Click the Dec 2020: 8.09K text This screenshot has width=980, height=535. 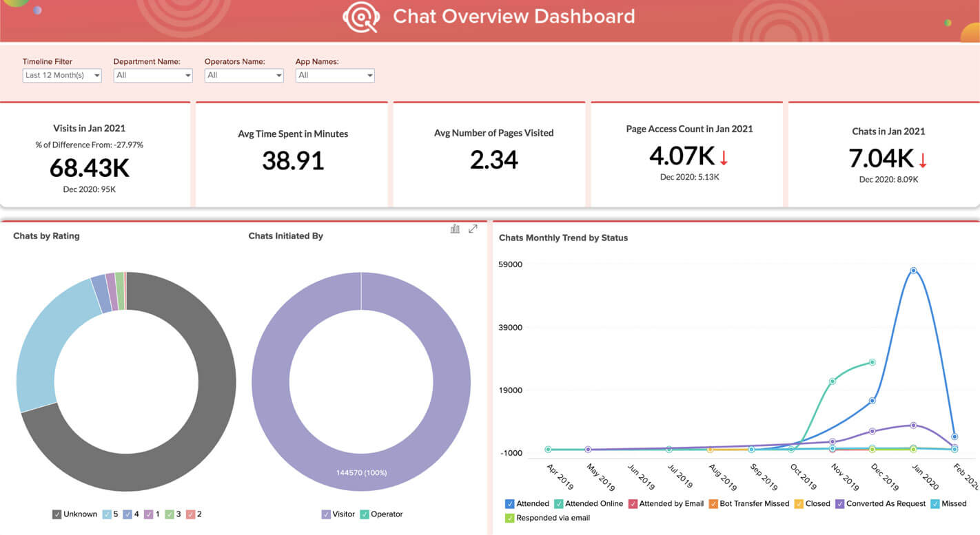coord(889,179)
